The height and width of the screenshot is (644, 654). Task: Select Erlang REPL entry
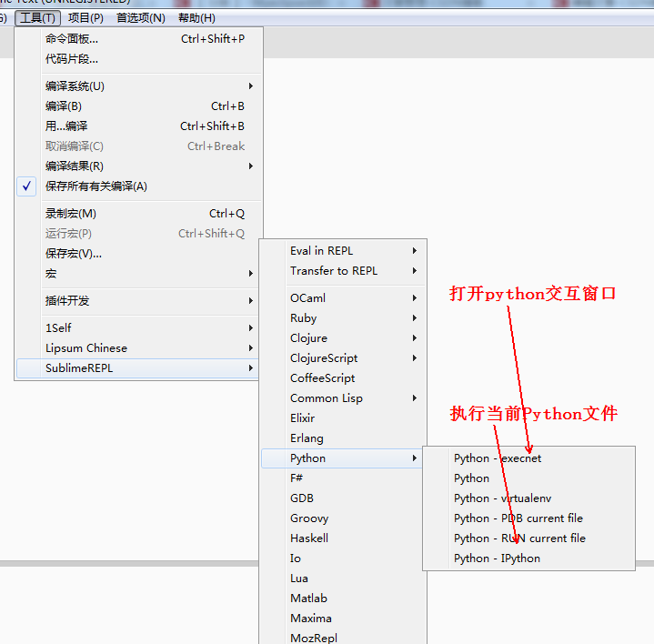coord(343,438)
